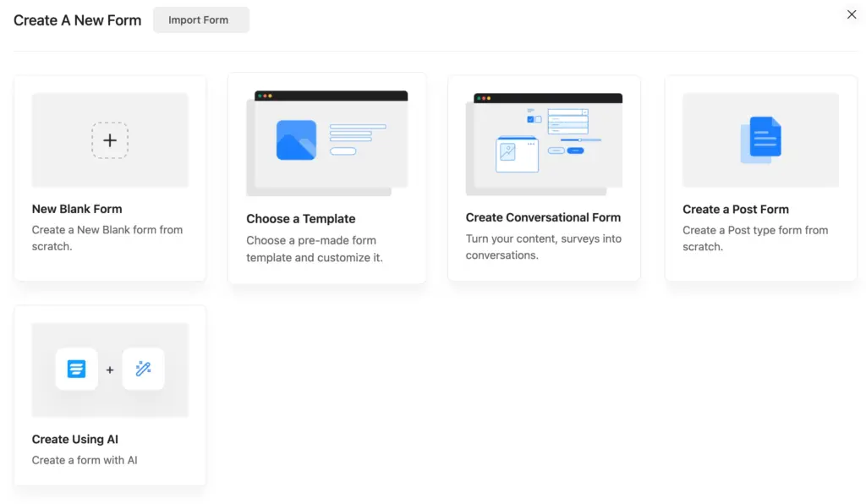The width and height of the screenshot is (866, 504).
Task: Select the plus sign between the AI card icons
Action: pos(109,370)
